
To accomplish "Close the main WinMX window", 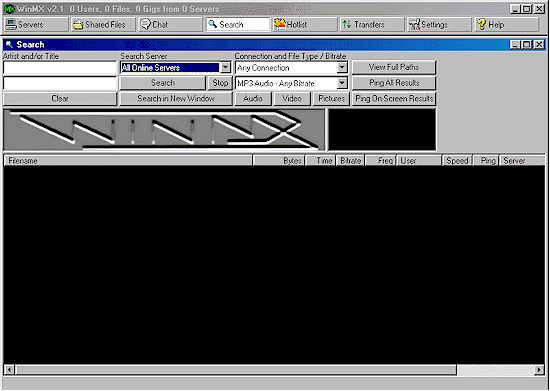I will pyautogui.click(x=539, y=9).
